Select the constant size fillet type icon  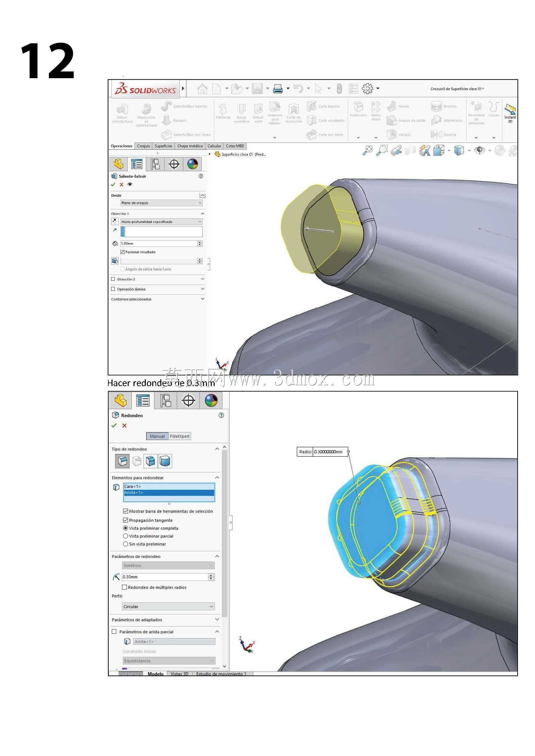pos(122,461)
